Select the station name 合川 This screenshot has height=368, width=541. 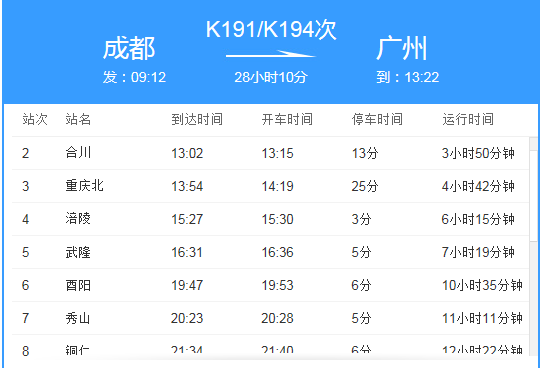(78, 152)
